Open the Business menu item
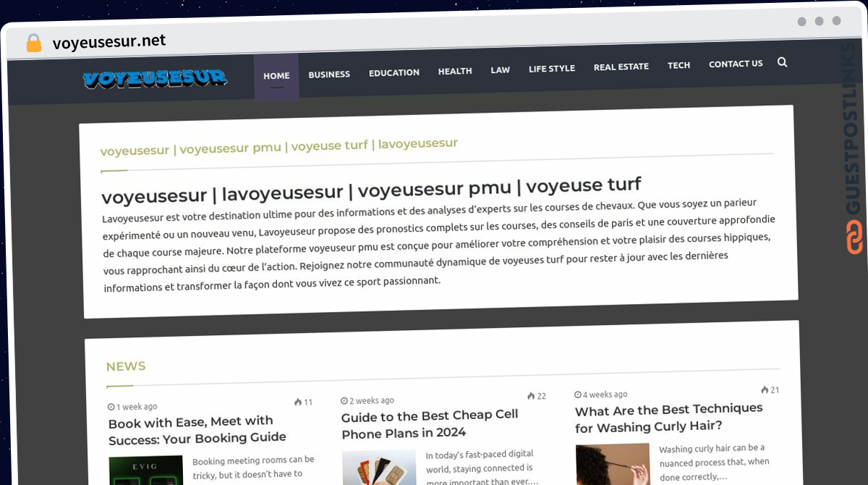The height and width of the screenshot is (485, 868). (329, 75)
